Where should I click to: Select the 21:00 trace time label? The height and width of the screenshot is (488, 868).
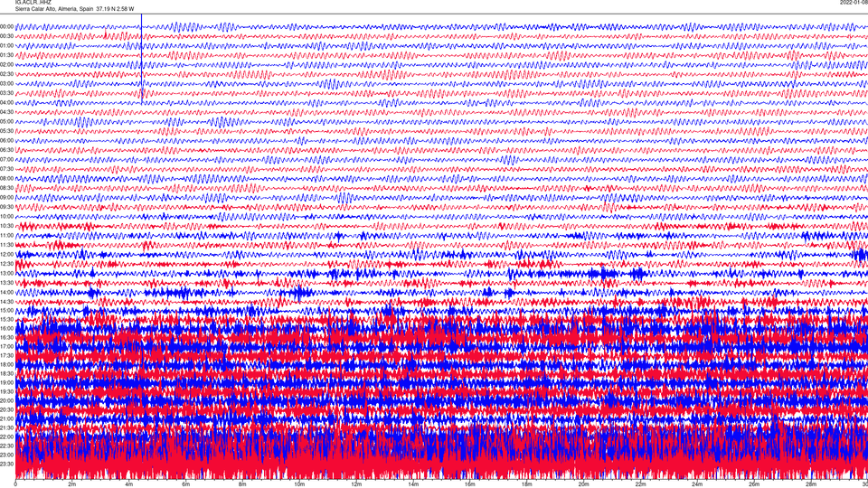6,418
